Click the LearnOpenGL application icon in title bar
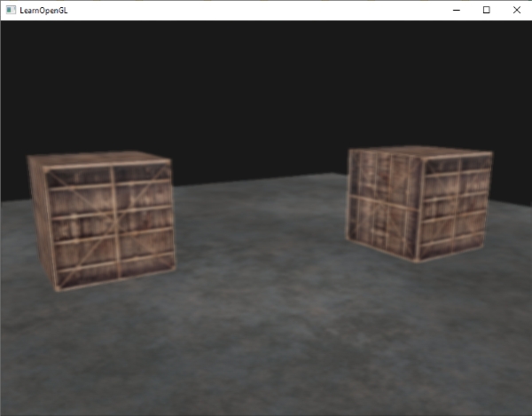532x416 pixels. [10, 10]
